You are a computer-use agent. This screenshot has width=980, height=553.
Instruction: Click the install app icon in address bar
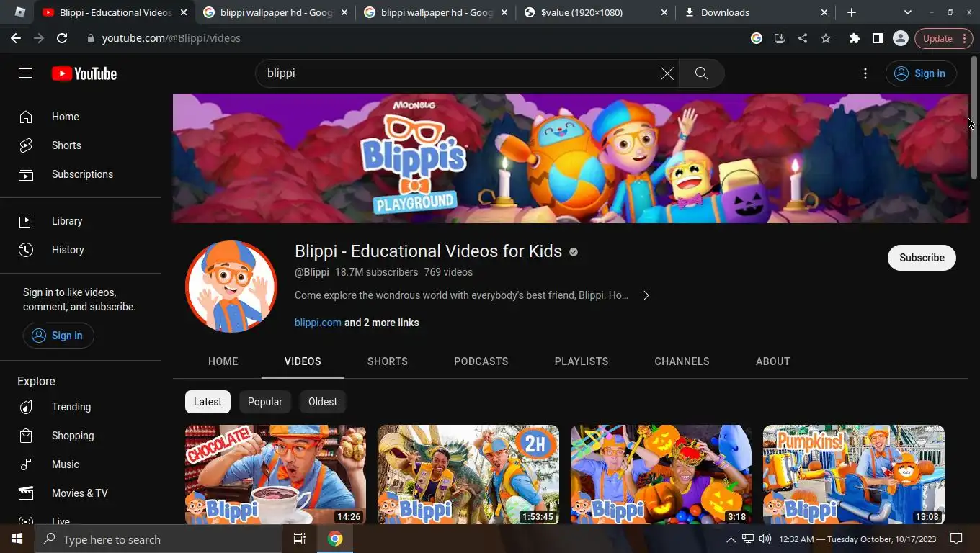(x=780, y=38)
